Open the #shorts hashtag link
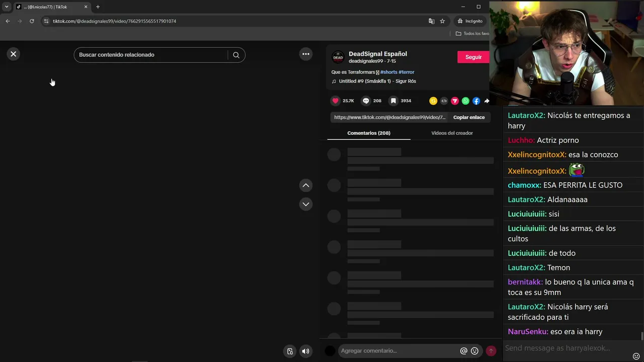This screenshot has height=362, width=644. pyautogui.click(x=388, y=72)
